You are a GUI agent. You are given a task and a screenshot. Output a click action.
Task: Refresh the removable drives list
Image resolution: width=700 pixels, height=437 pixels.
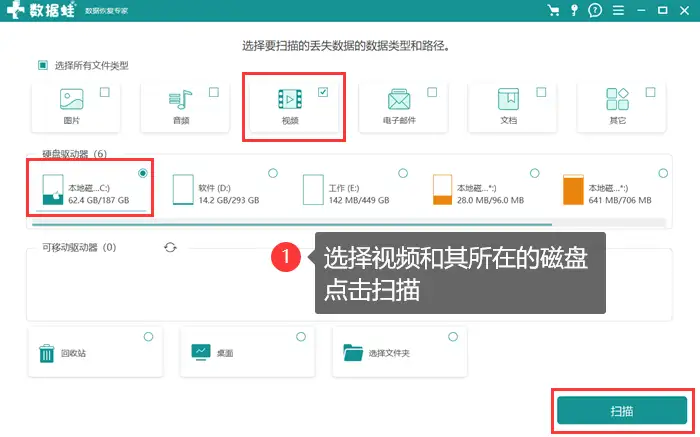coord(170,247)
